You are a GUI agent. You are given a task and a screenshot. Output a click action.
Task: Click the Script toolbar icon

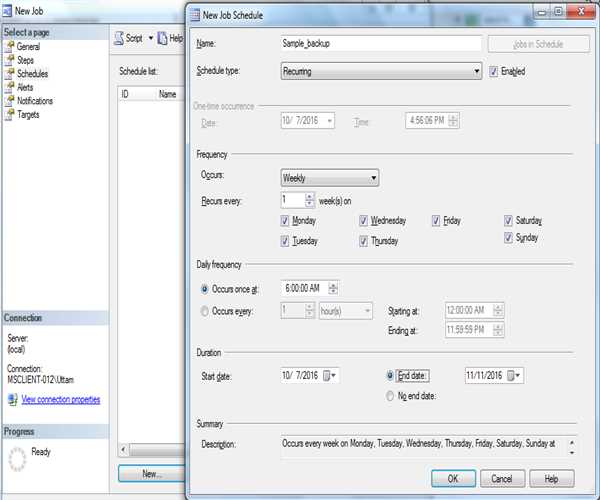tap(118, 38)
